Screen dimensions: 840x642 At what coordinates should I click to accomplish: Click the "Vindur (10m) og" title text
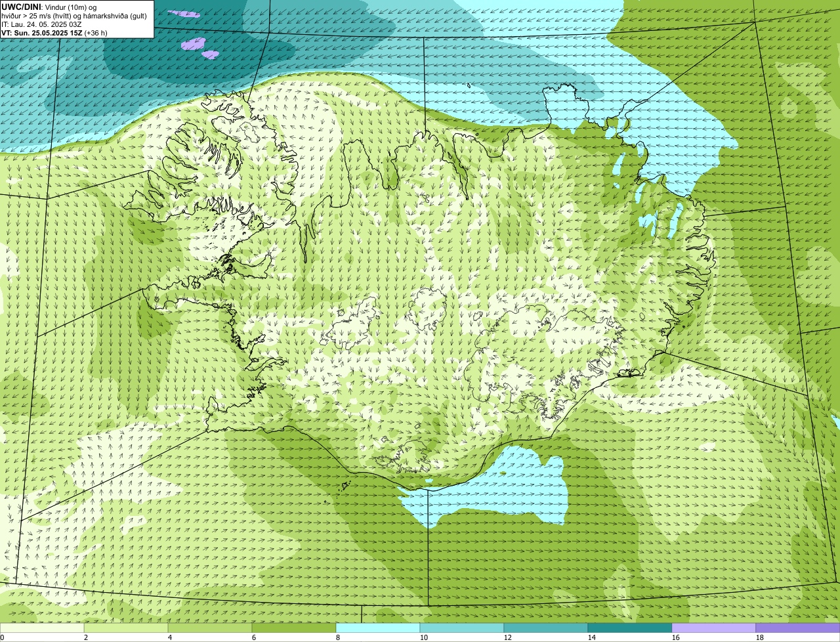tap(70, 7)
